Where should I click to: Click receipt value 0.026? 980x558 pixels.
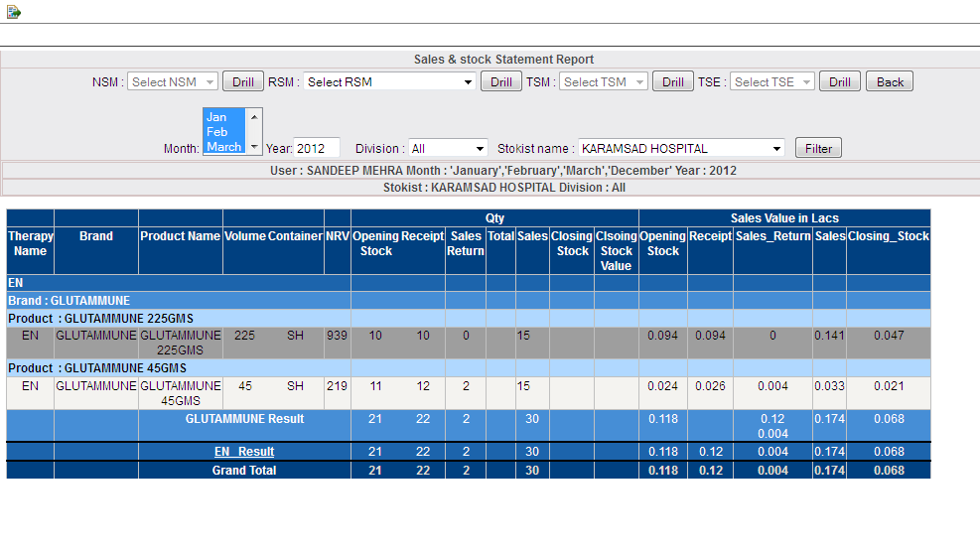(710, 385)
